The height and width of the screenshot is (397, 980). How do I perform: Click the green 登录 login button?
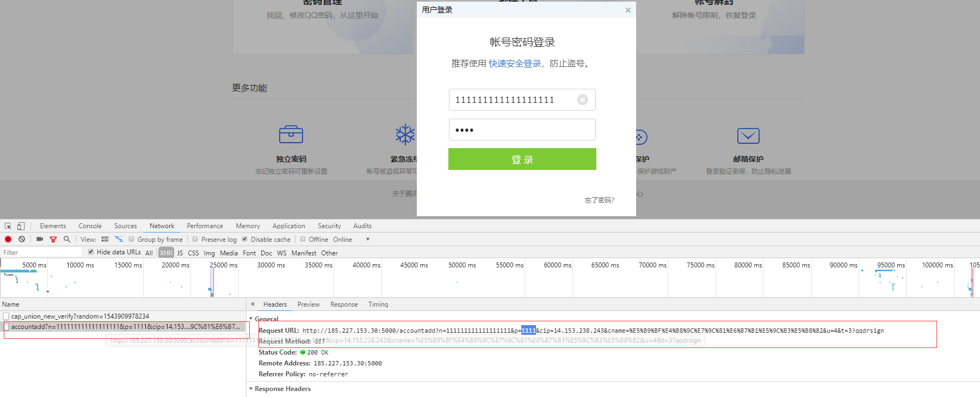pyautogui.click(x=522, y=159)
